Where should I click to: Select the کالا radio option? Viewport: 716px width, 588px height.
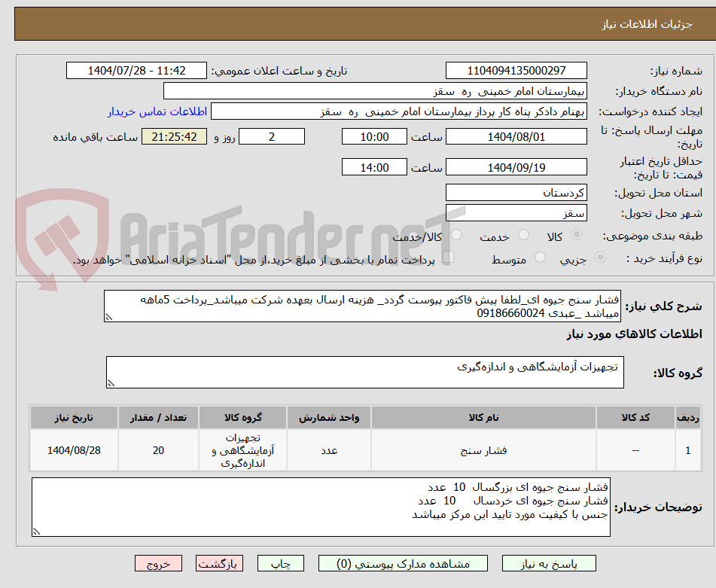(x=577, y=235)
